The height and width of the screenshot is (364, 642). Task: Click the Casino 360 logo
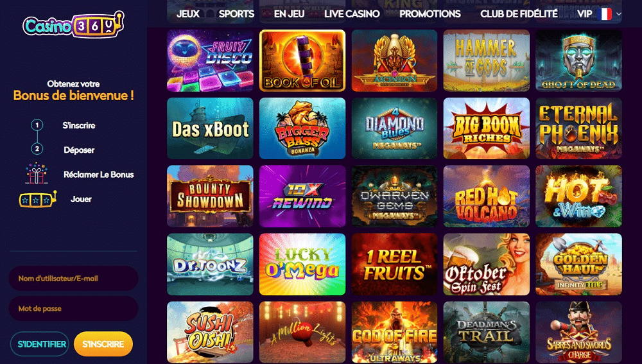click(73, 26)
